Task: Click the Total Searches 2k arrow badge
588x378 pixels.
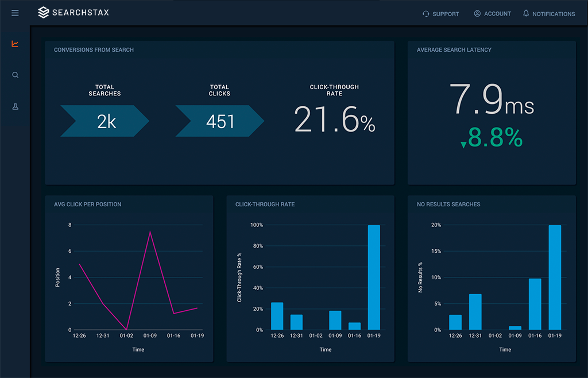Action: (105, 121)
